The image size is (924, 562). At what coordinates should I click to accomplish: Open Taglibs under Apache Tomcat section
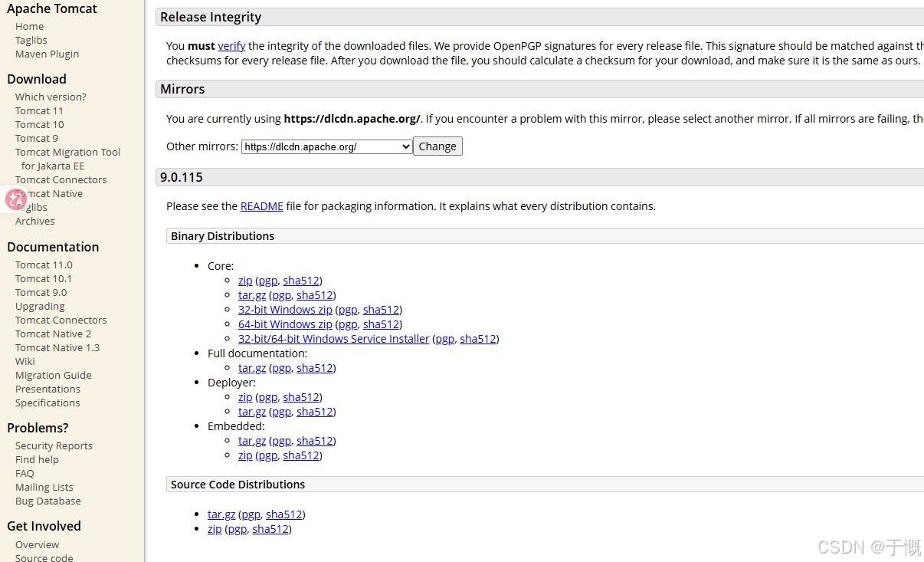pyautogui.click(x=31, y=40)
